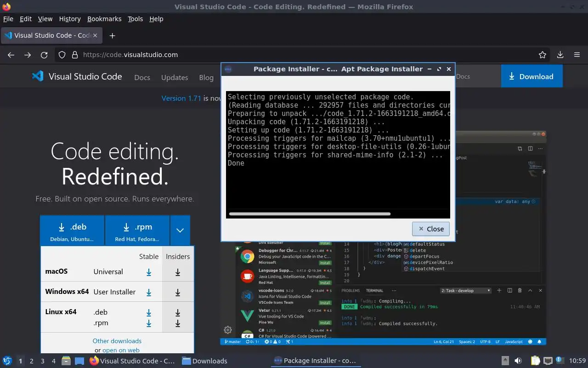Click Firefox forward arrow

point(28,55)
